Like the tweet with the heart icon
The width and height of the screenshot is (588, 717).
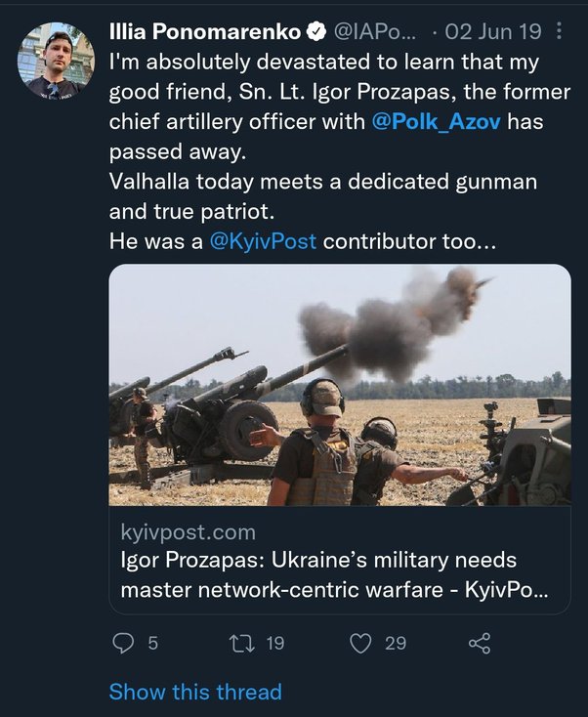(361, 642)
